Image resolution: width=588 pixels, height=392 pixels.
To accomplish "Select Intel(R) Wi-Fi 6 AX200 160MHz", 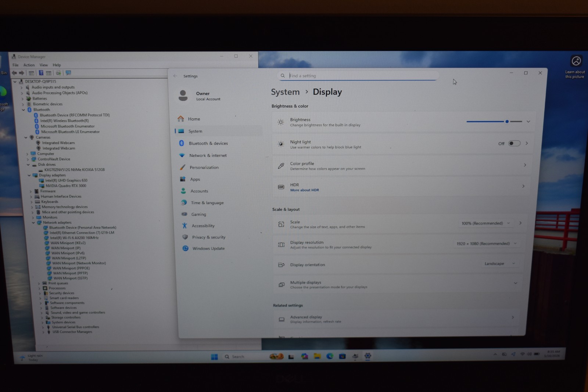I will tap(74, 238).
